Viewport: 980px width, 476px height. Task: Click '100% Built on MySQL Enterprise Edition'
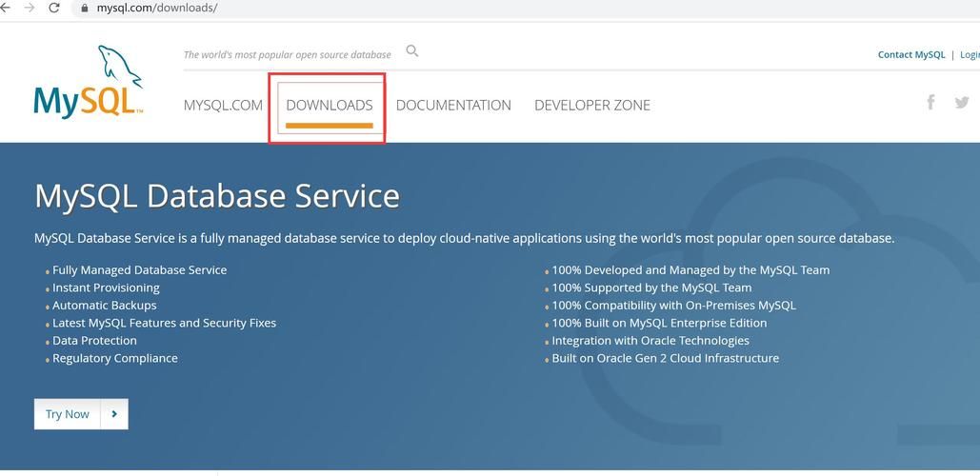click(659, 323)
